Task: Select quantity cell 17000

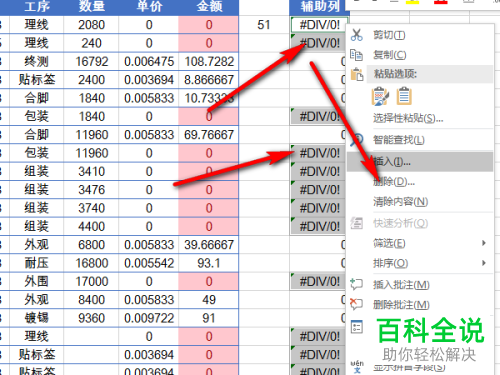Action: point(91,281)
